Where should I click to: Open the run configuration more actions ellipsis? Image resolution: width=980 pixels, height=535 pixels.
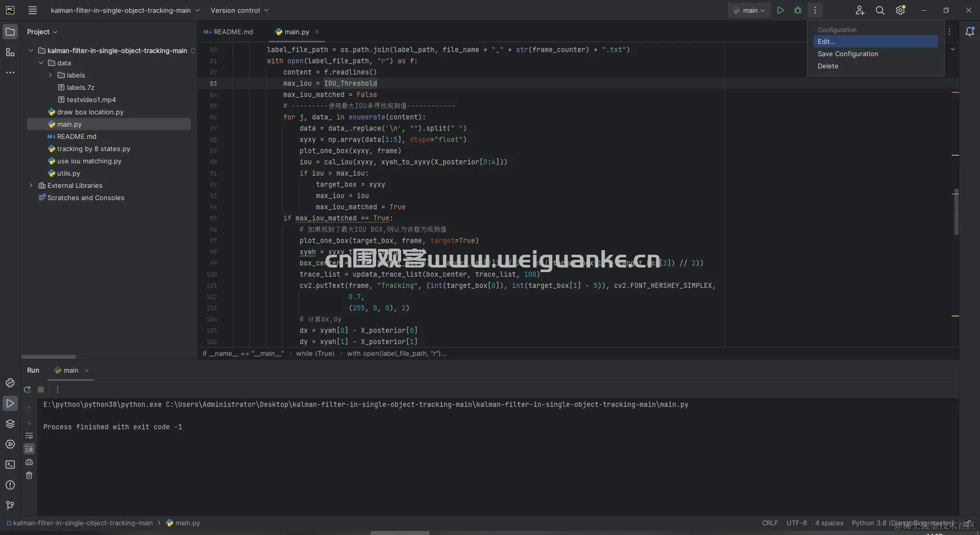pyautogui.click(x=815, y=10)
